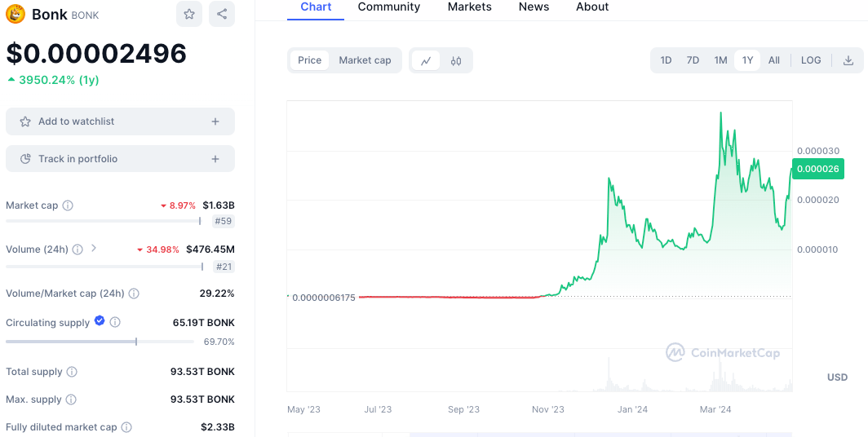This screenshot has width=868, height=437.
Task: Click info icon next to Max. supply
Action: [71, 399]
